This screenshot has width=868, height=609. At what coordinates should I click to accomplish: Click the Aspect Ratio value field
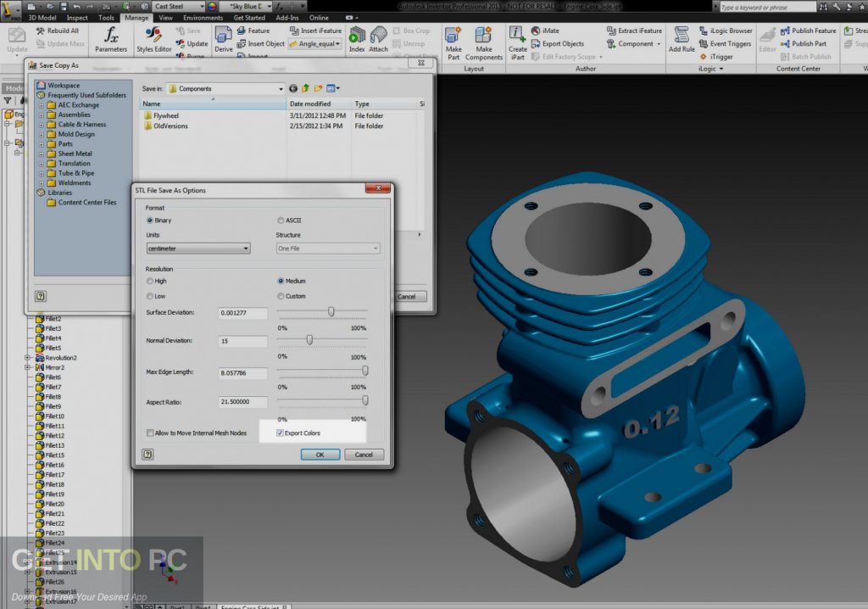(x=242, y=402)
